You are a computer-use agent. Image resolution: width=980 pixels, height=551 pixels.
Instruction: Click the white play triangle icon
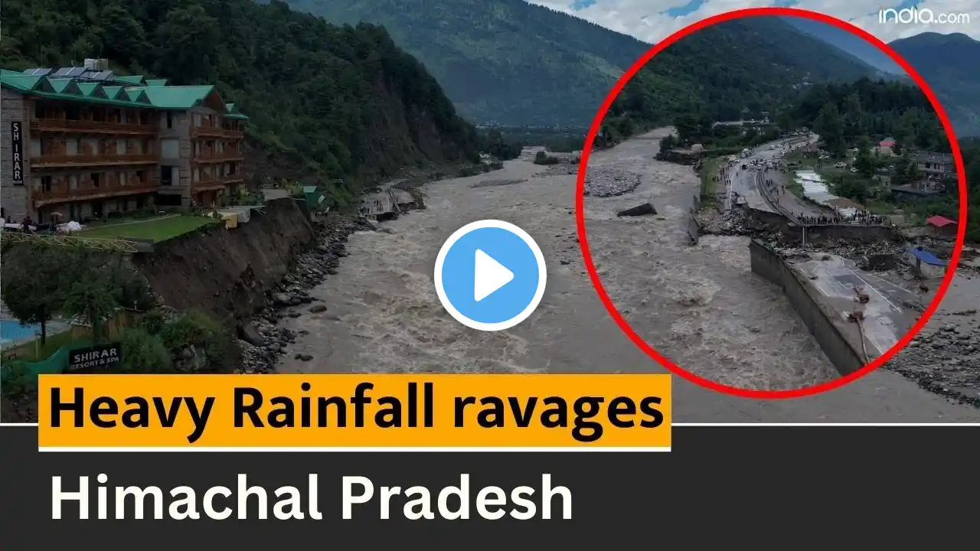(493, 275)
